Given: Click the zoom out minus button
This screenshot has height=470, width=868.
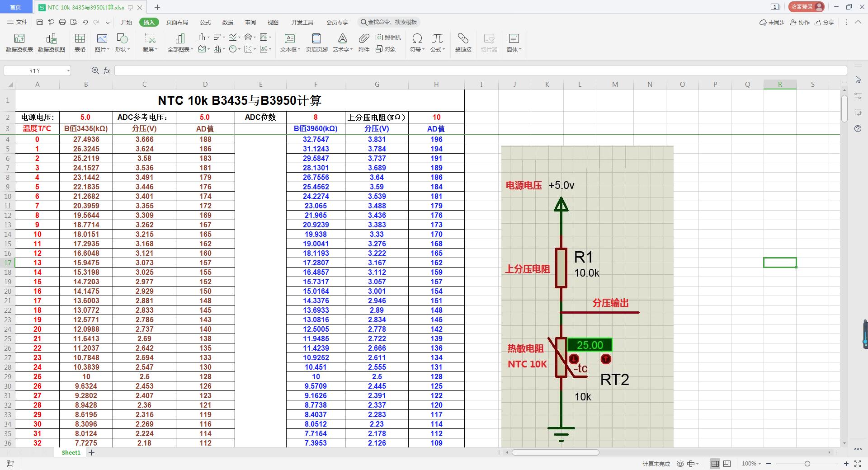Looking at the screenshot, I should [x=768, y=464].
